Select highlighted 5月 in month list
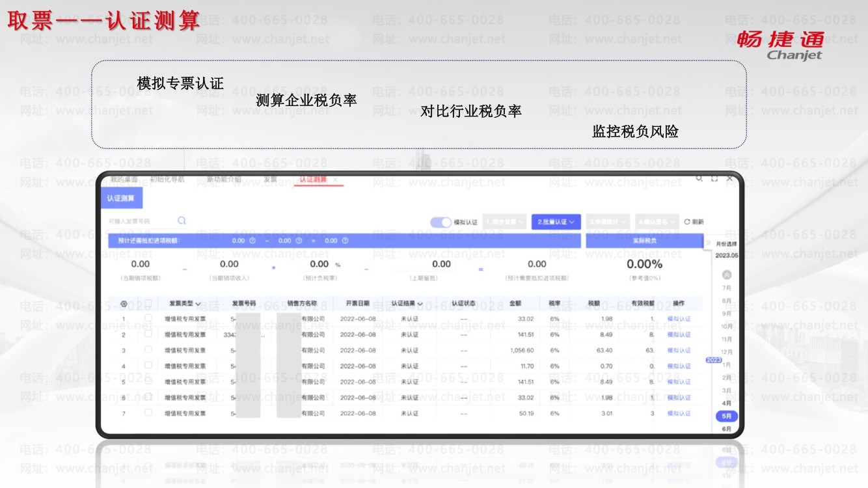 (727, 416)
